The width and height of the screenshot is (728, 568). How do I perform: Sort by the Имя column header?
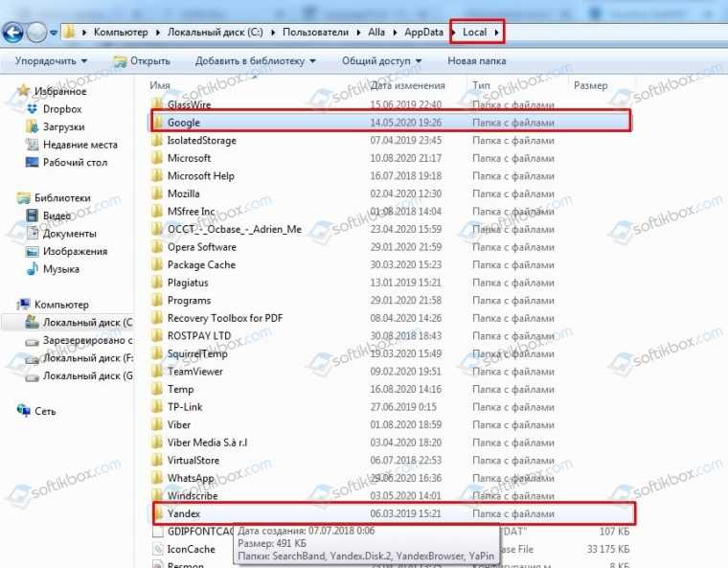click(160, 85)
